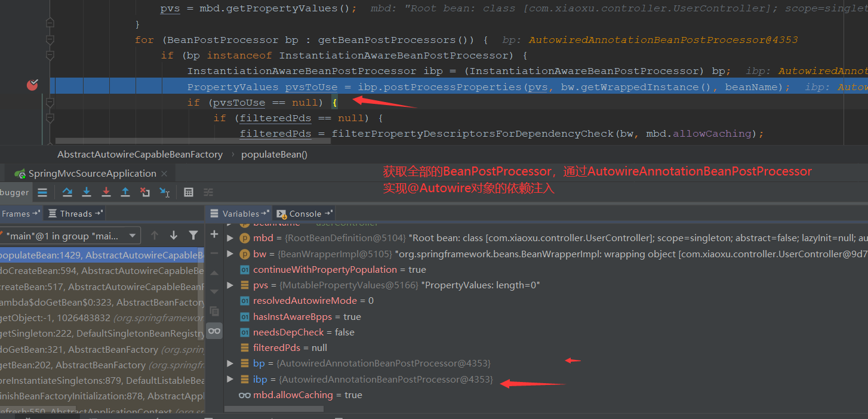Select the Threads tab
The height and width of the screenshot is (419, 868).
coord(75,214)
